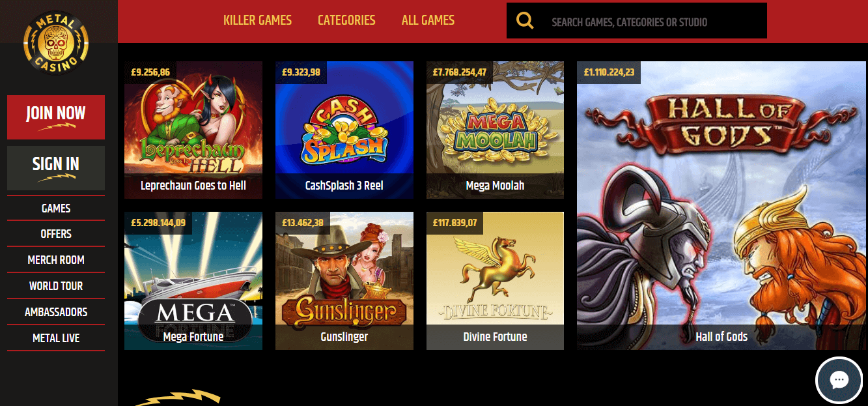
Task: Click the Sign In button
Action: pos(56,168)
